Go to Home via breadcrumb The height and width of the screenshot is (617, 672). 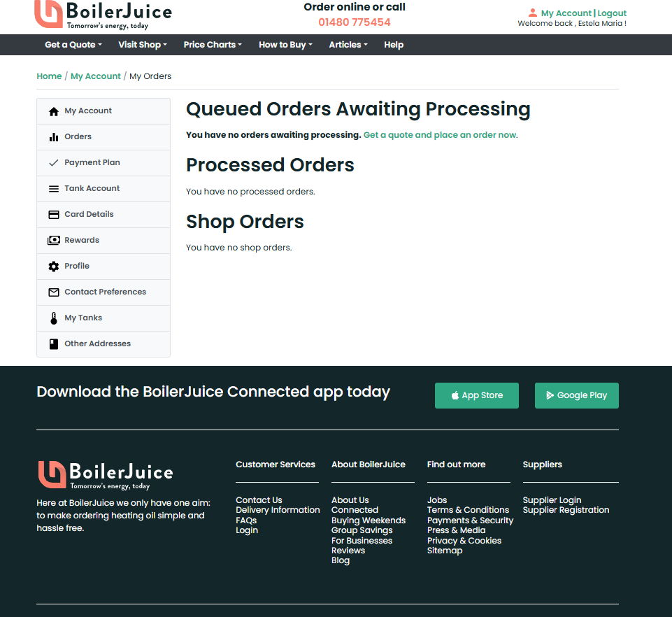[x=49, y=76]
